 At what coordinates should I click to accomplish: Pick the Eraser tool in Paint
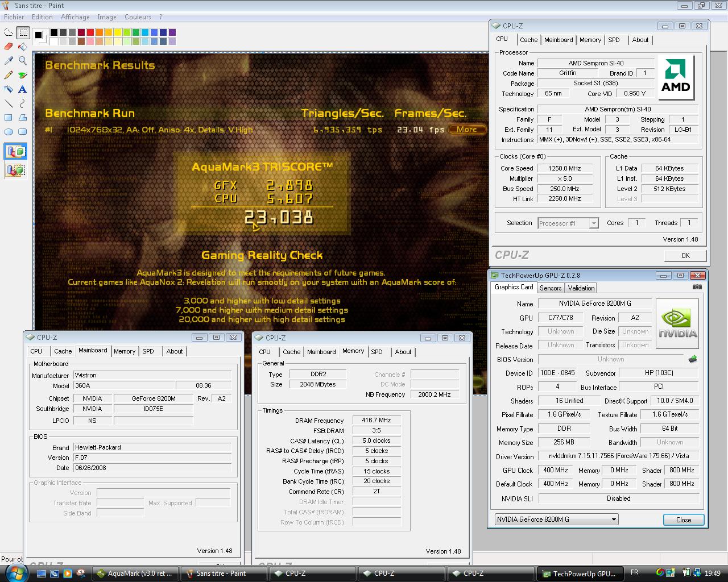coord(9,47)
